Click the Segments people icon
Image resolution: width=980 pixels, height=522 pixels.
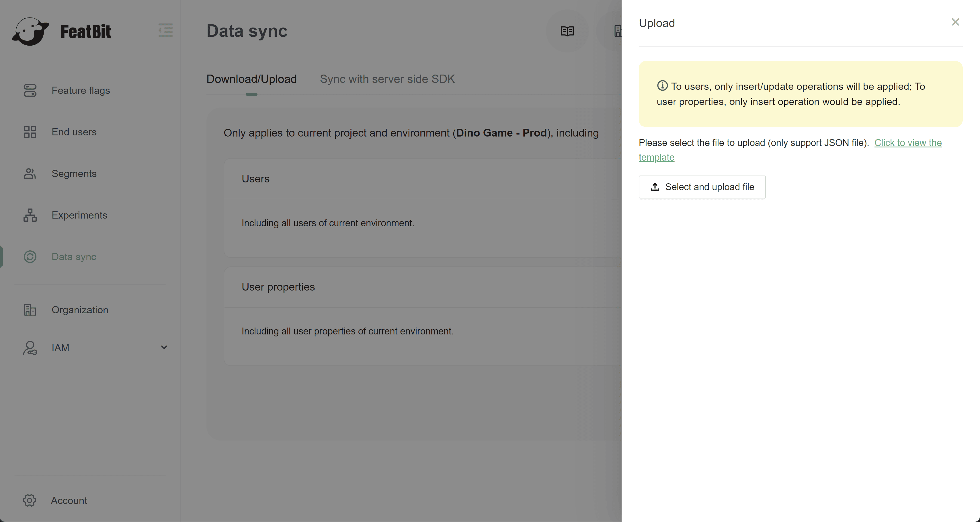point(30,174)
